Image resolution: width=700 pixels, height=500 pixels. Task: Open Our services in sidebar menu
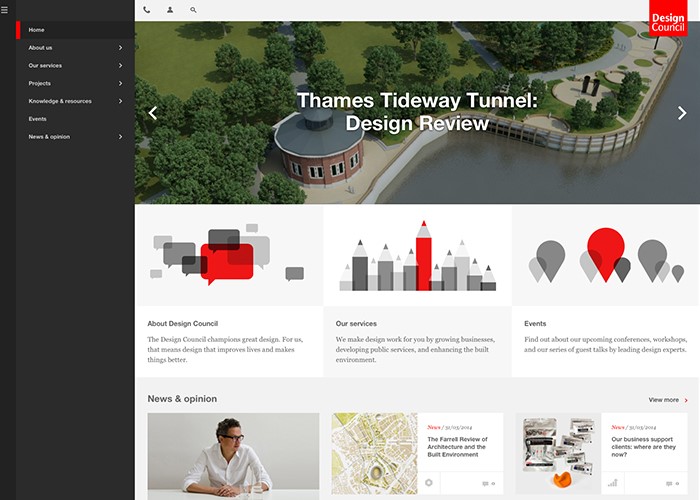(x=45, y=66)
